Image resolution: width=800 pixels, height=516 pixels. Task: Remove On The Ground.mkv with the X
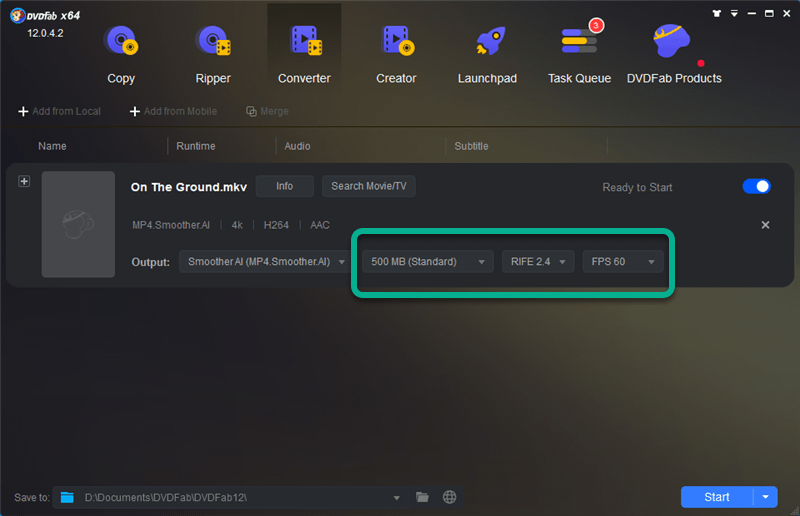pos(765,225)
